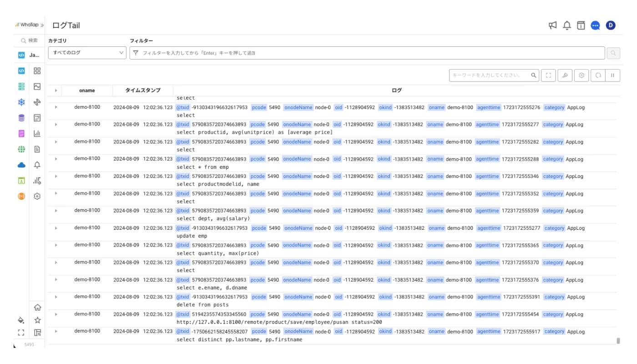Pause the live log tail
This screenshot has height=364, width=637.
pyautogui.click(x=613, y=76)
